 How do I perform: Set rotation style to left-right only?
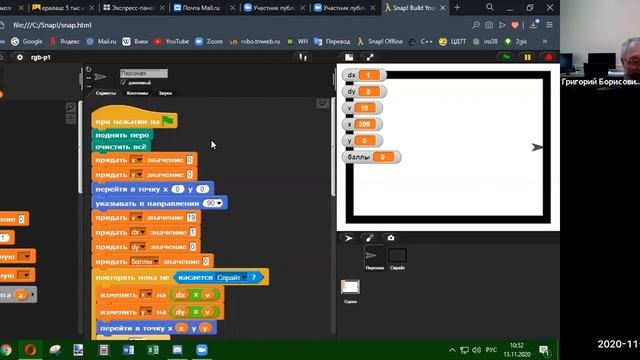[x=89, y=78]
